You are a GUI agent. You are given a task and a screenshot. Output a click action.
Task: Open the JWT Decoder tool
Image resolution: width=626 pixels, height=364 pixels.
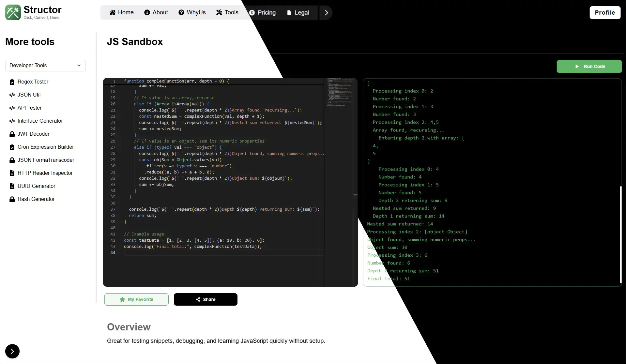pyautogui.click(x=33, y=134)
